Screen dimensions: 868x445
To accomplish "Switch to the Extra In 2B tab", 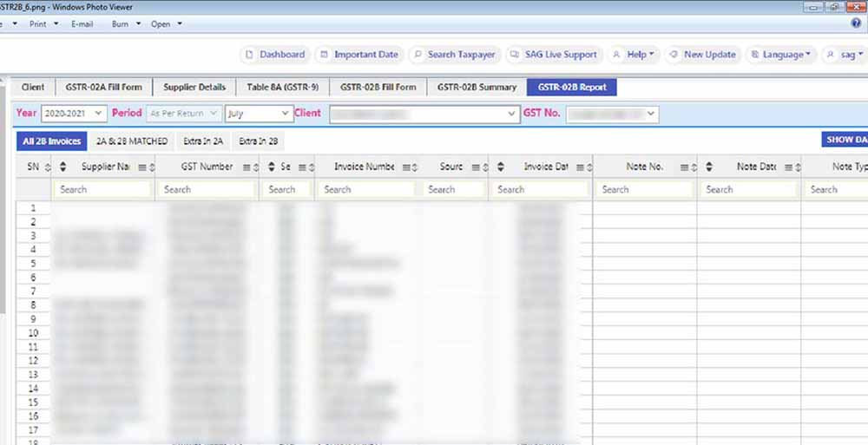I will click(258, 141).
